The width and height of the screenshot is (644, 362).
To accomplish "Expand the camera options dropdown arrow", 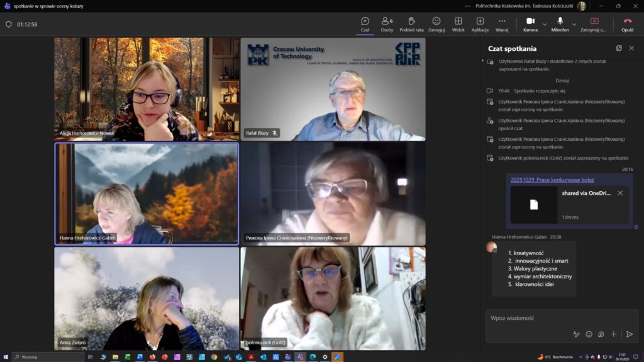I will [x=545, y=24].
